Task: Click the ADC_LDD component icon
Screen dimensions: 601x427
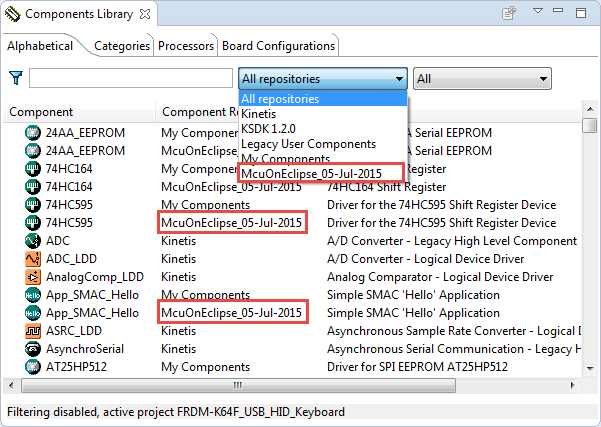Action: [32, 259]
